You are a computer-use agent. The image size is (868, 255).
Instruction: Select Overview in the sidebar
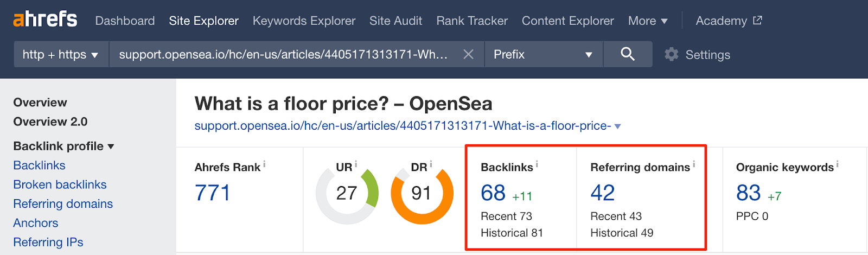(x=40, y=103)
